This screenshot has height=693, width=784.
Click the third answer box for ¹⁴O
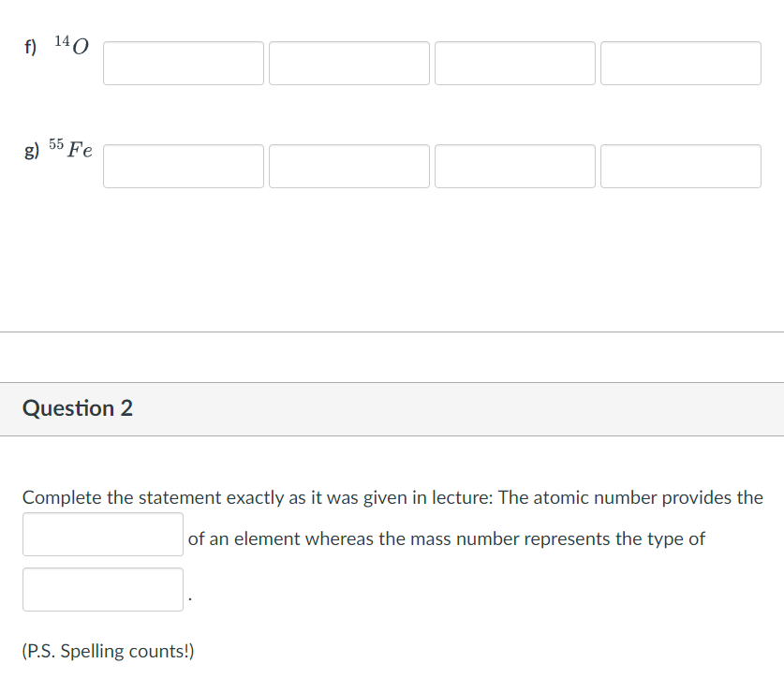(514, 63)
